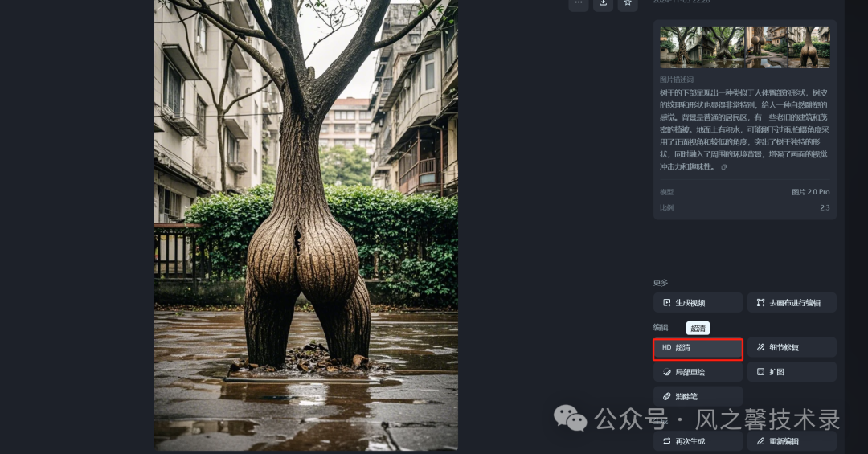This screenshot has width=868, height=454.
Task: Open the third thumbnail with round trunk
Action: tap(766, 47)
